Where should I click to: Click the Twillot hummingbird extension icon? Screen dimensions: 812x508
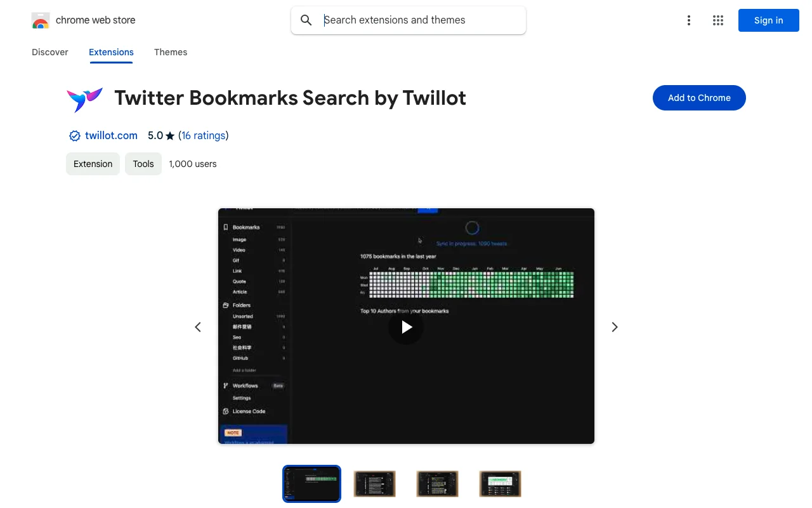84,98
